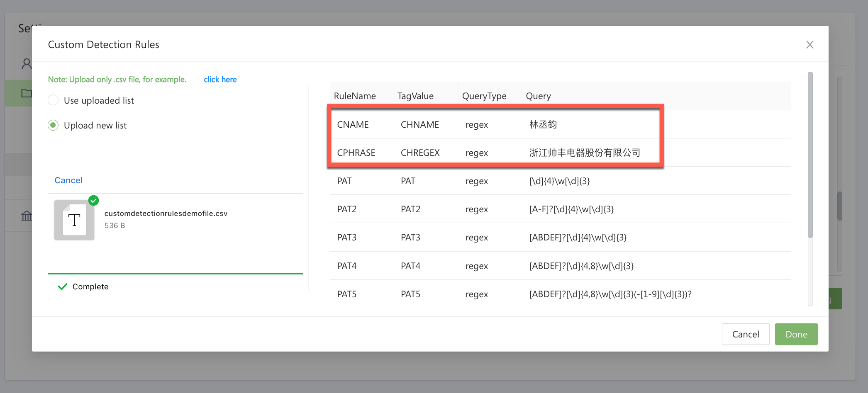The image size is (868, 393).
Task: Click the rules table vertical scrollbar
Action: (810, 155)
